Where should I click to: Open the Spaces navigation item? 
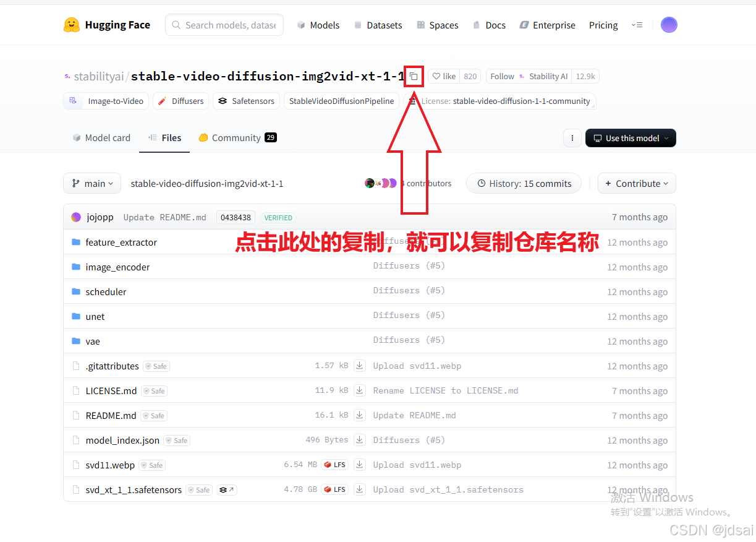click(x=438, y=25)
